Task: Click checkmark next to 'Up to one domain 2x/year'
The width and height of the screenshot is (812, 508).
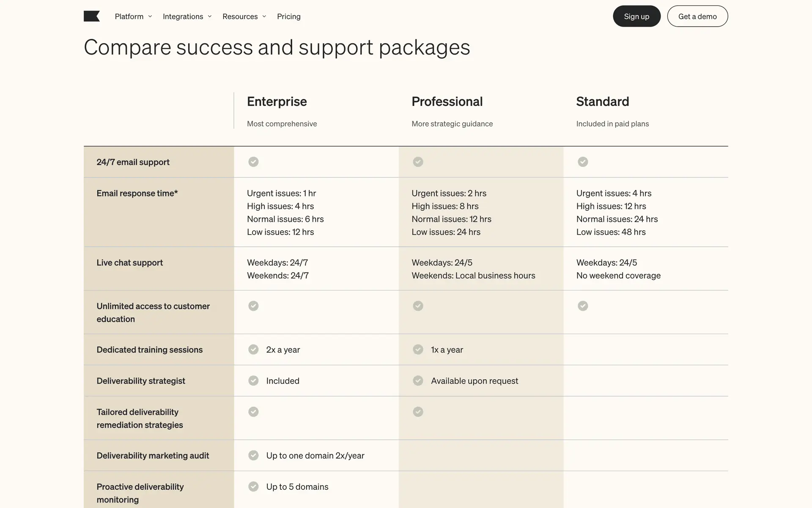Action: [253, 455]
